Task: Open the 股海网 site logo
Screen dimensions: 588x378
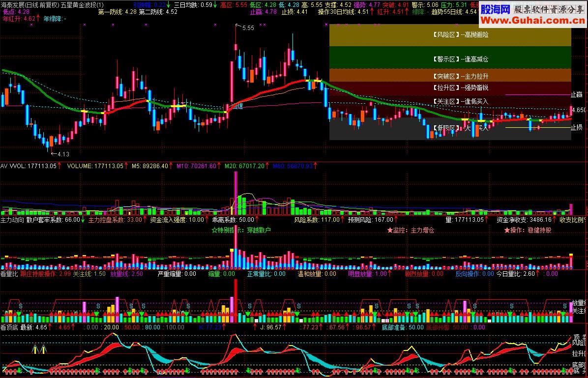Action: click(496, 9)
